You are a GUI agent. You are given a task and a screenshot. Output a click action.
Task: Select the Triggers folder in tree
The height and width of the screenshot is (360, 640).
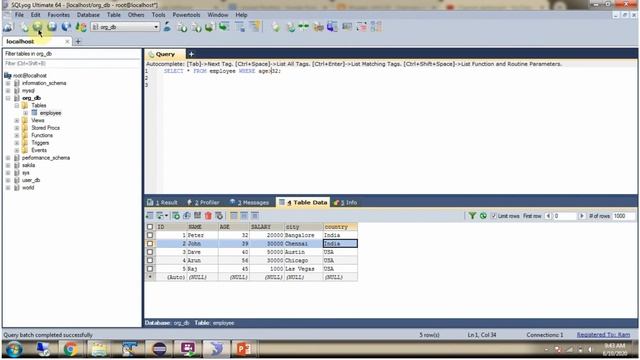coord(40,142)
